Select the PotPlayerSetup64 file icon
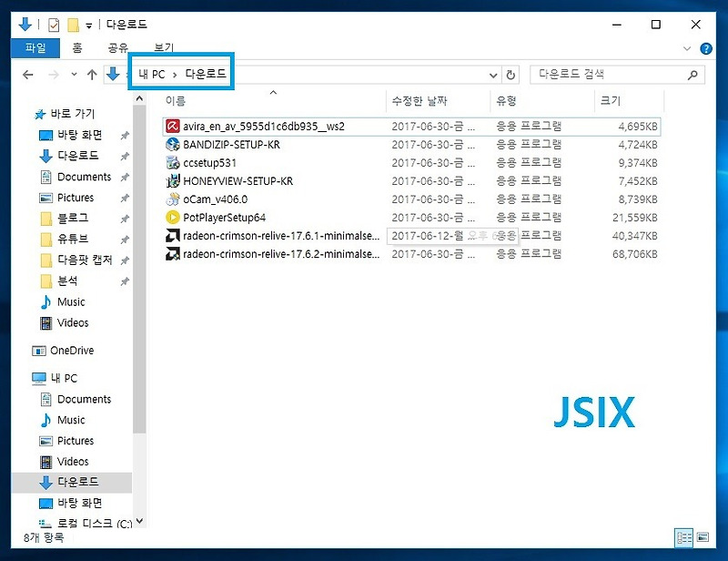Image resolution: width=728 pixels, height=561 pixels. (173, 217)
